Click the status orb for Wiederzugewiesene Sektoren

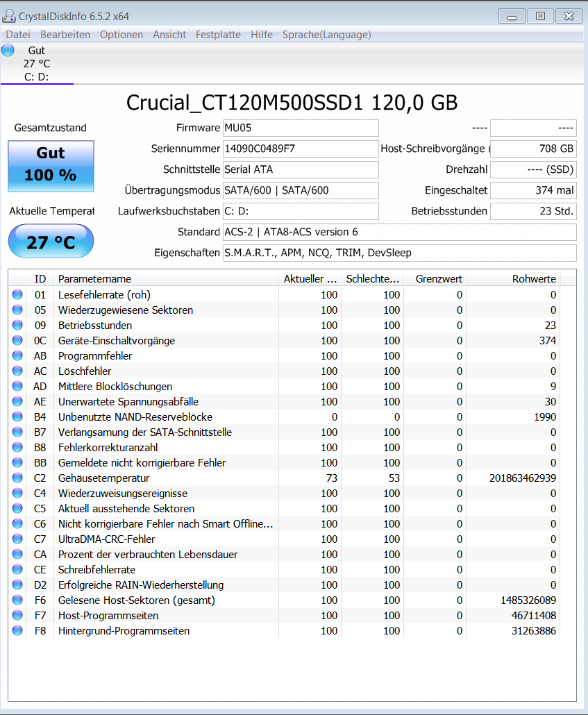pyautogui.click(x=17, y=310)
